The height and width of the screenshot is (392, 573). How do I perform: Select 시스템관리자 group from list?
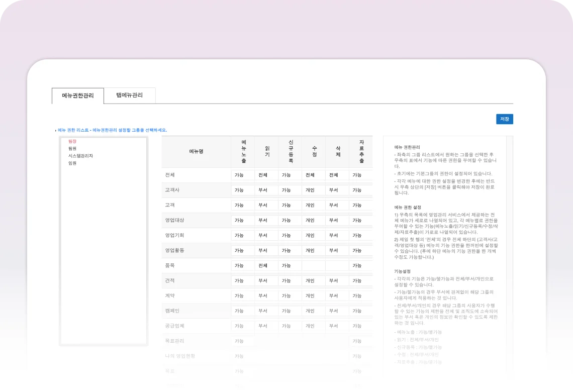(x=80, y=156)
